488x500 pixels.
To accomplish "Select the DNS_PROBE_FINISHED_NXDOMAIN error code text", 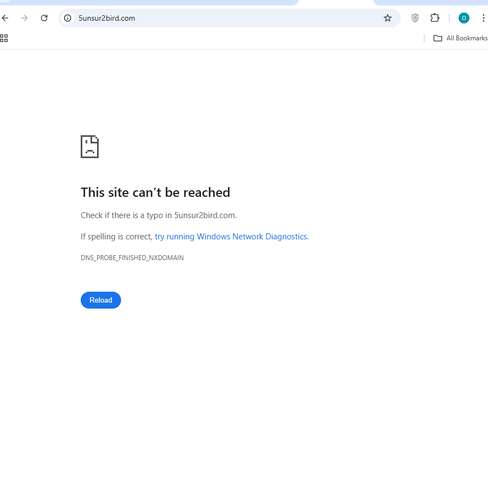I will tap(132, 258).
